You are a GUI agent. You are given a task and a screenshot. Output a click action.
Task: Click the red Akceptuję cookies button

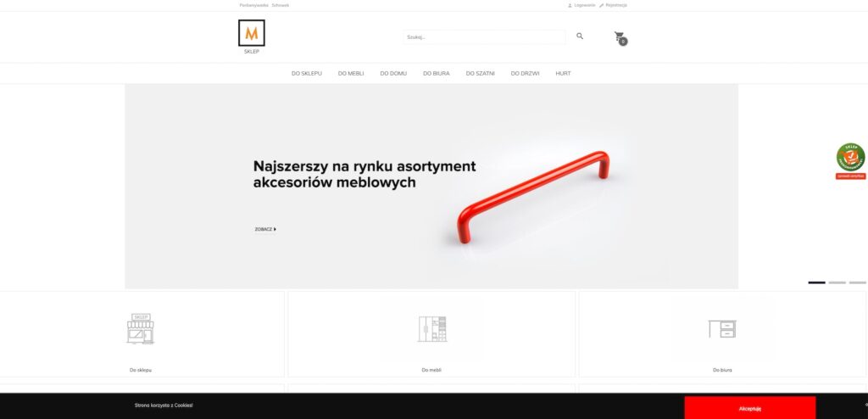coord(750,408)
